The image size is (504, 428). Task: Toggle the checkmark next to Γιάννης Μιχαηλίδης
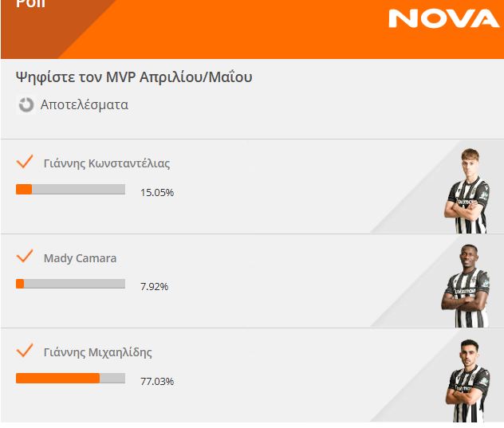25,350
